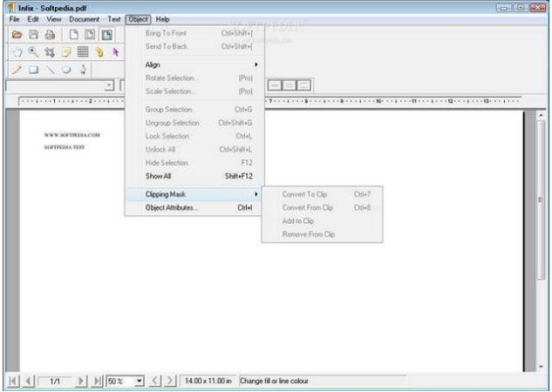
Task: Open the Document menu
Action: (x=85, y=19)
